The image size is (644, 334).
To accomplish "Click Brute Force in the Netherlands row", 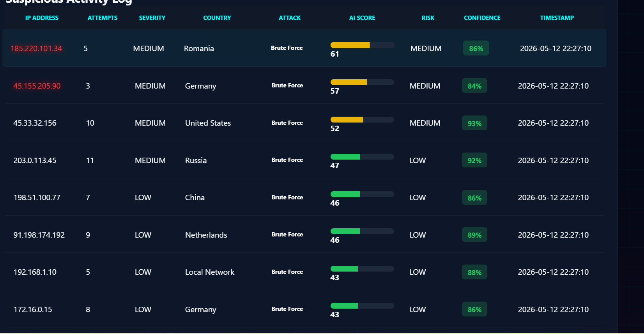I will pos(287,235).
